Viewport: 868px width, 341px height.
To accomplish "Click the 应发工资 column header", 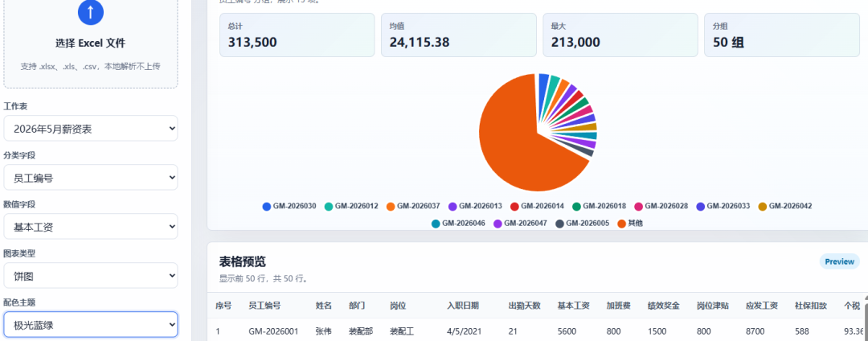I will click(x=762, y=306).
